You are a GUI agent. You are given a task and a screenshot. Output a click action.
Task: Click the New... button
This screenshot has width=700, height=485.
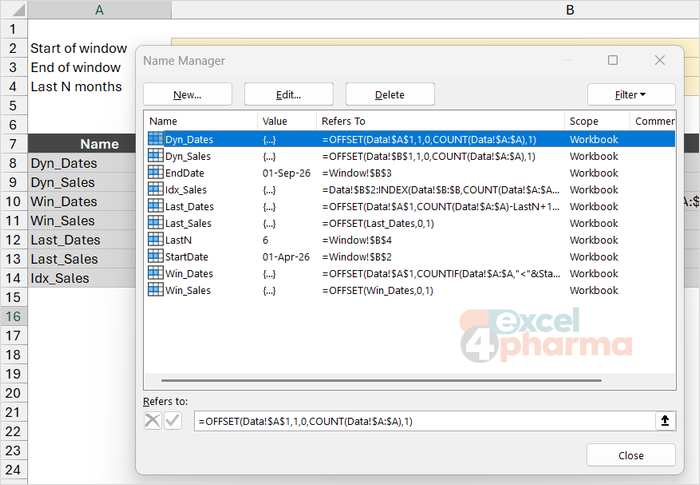tap(188, 95)
